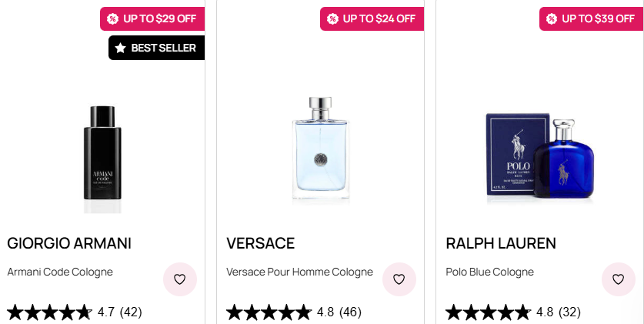The height and width of the screenshot is (324, 644).
Task: Select the Armani Code Cologne title
Action: pos(60,272)
